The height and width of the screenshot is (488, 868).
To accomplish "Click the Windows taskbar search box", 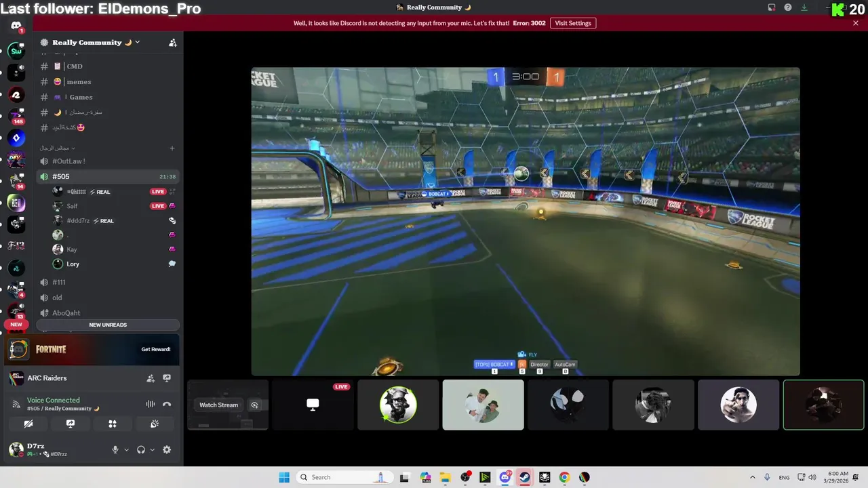I will (x=344, y=477).
